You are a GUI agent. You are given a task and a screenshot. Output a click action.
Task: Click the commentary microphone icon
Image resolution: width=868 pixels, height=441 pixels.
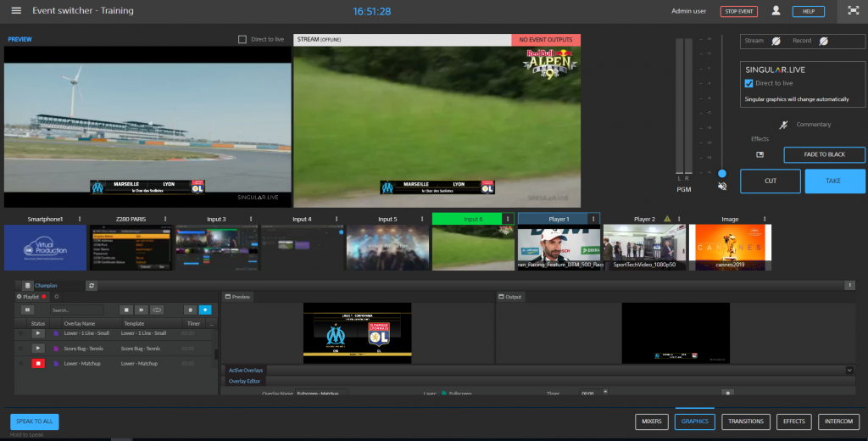point(783,125)
